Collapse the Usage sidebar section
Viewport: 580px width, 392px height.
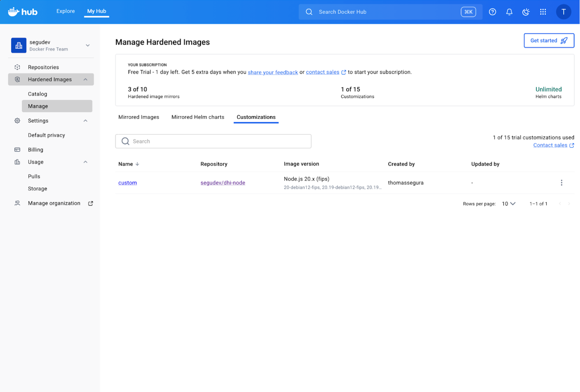[x=85, y=162]
